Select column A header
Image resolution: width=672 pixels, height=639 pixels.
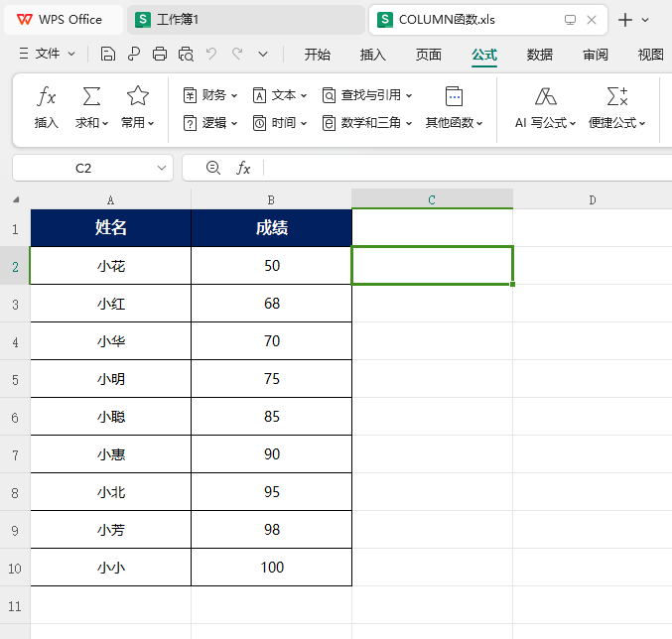[x=110, y=199]
